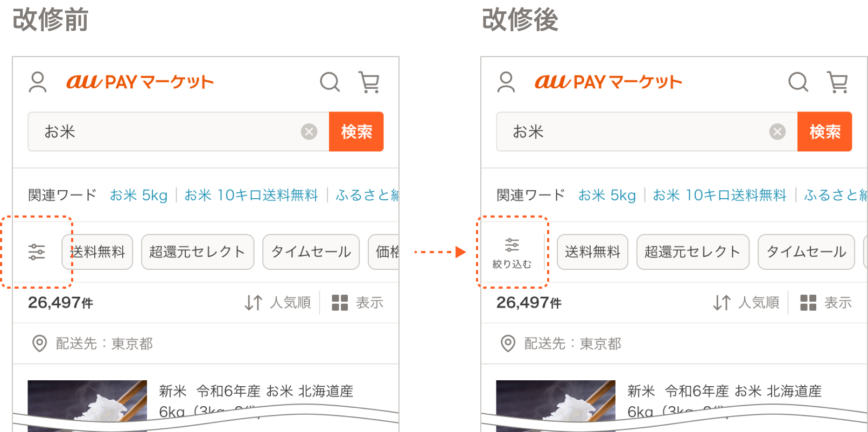This screenshot has height=432, width=868.
Task: Open the account icon in 改修前 mockup
Action: coord(38,82)
